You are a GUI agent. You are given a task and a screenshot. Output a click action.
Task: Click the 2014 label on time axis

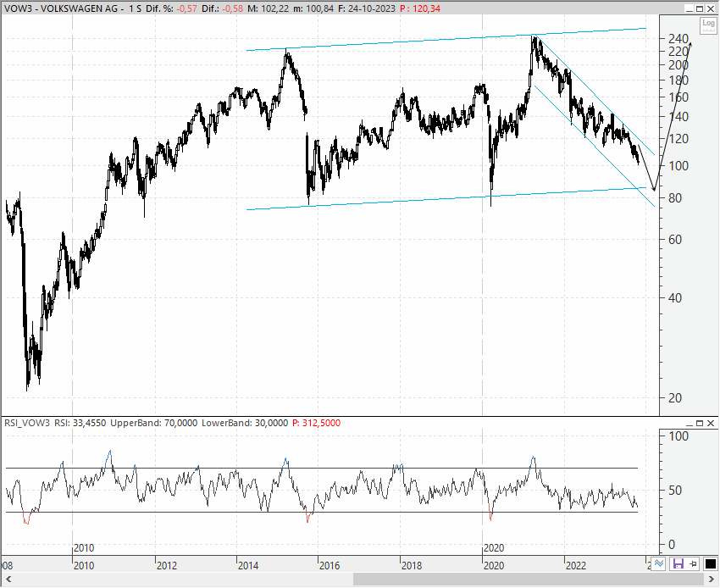click(248, 565)
